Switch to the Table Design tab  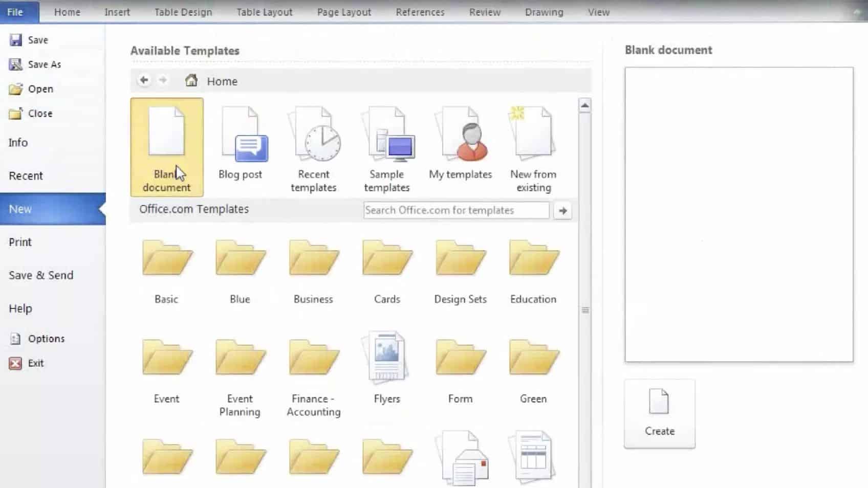click(183, 12)
